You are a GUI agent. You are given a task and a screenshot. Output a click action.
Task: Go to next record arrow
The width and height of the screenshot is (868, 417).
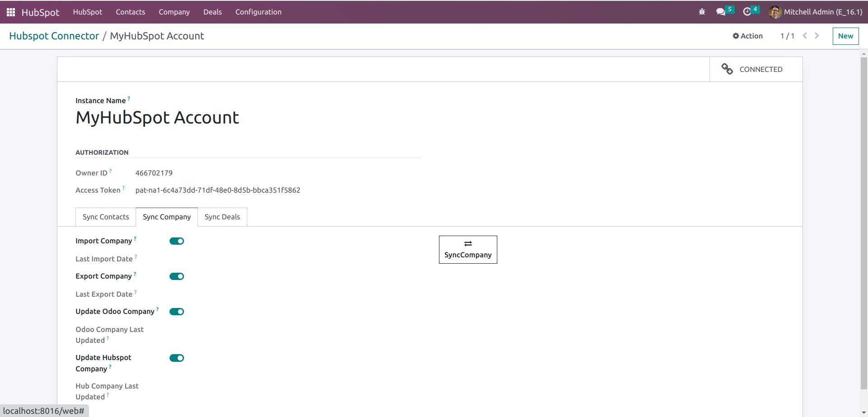tap(817, 36)
